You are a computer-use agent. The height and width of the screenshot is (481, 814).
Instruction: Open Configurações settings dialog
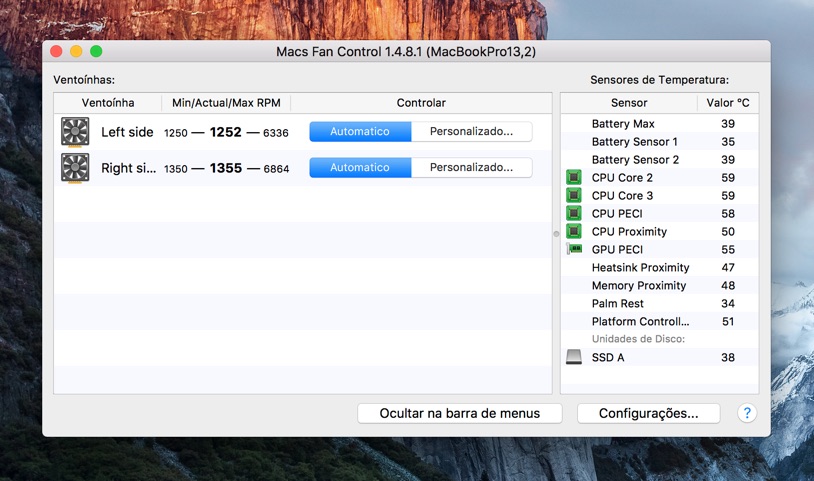tap(648, 413)
